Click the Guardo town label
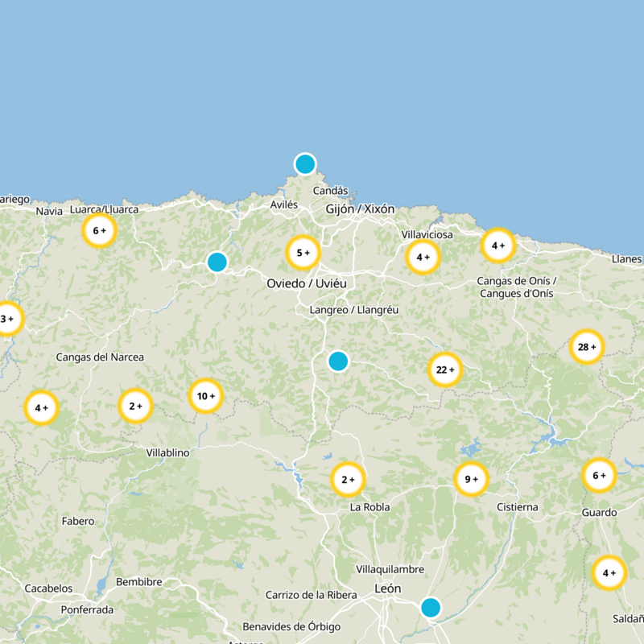Screen dimensions: 644x644 click(599, 513)
